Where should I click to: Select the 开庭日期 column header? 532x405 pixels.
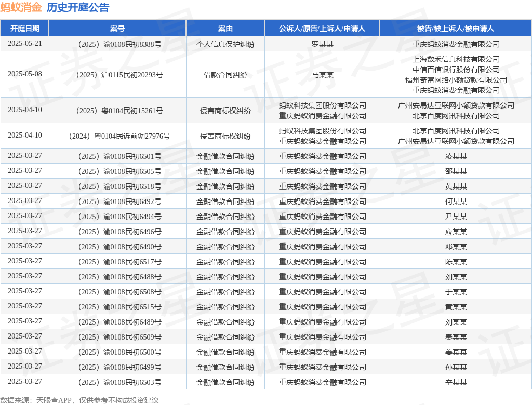point(25,29)
